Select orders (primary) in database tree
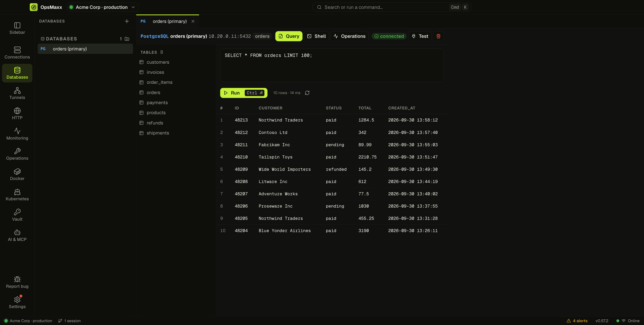This screenshot has width=644, height=325. tap(85, 49)
